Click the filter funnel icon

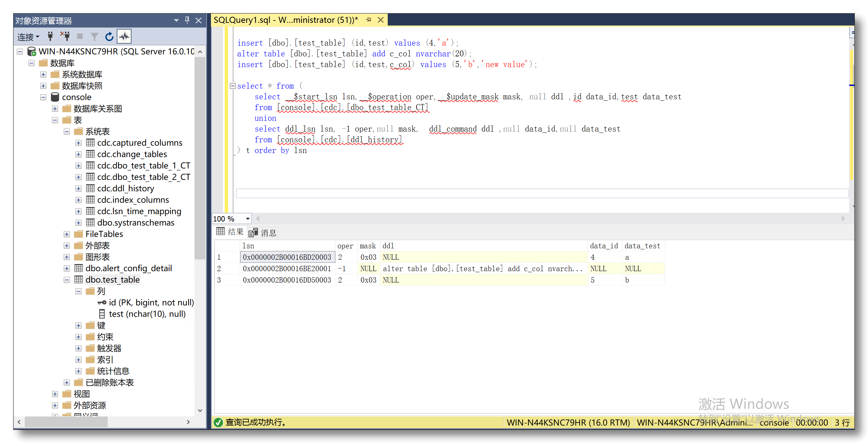pyautogui.click(x=94, y=36)
